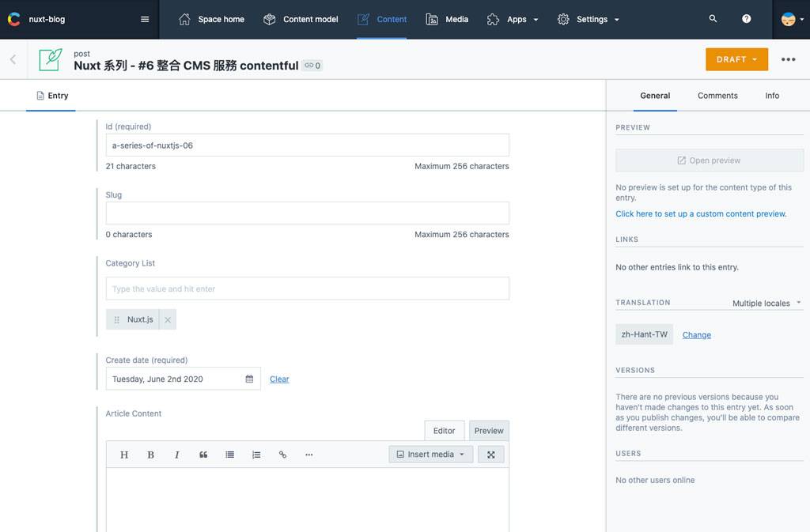810x532 pixels.
Task: Insert a bulleted list
Action: 230,455
